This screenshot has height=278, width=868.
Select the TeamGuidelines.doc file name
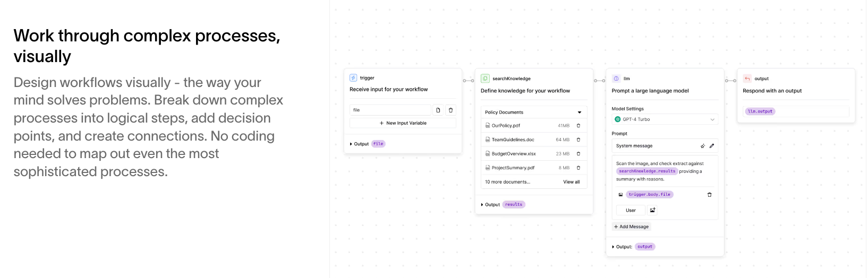pos(513,140)
